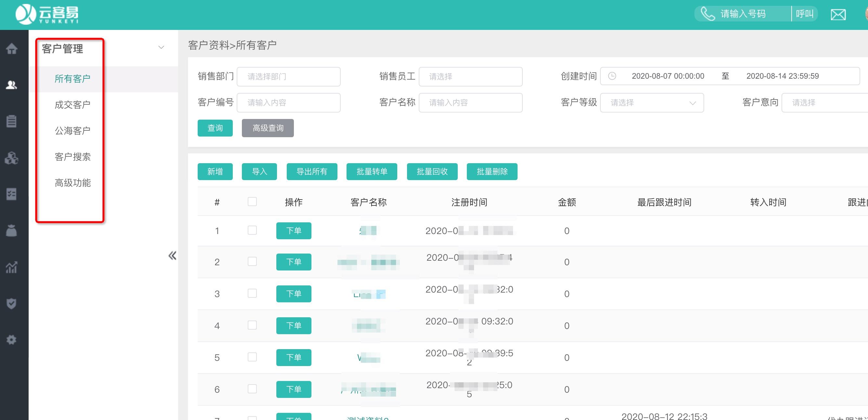Click the clock icon in 创建时间 field
This screenshot has height=420, width=868.
pyautogui.click(x=612, y=76)
